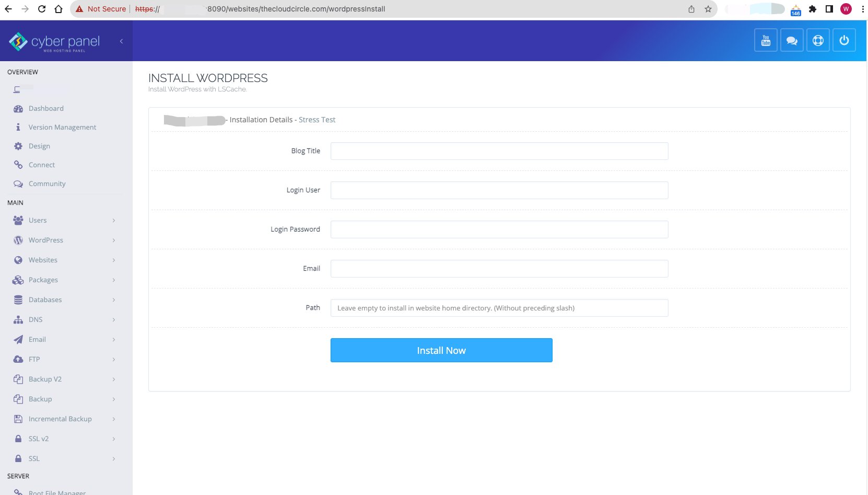Viewport: 868px width, 495px height.
Task: Click the browser home icon
Action: tap(58, 9)
